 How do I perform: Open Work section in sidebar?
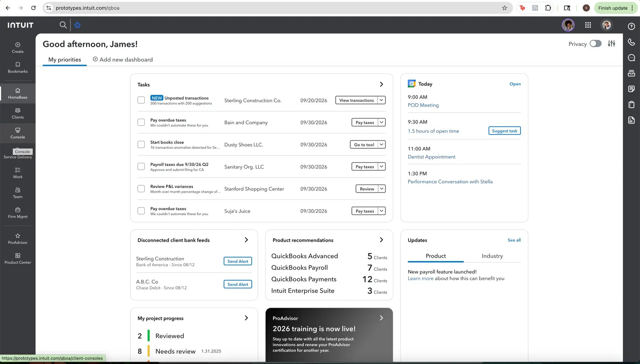pos(18,173)
